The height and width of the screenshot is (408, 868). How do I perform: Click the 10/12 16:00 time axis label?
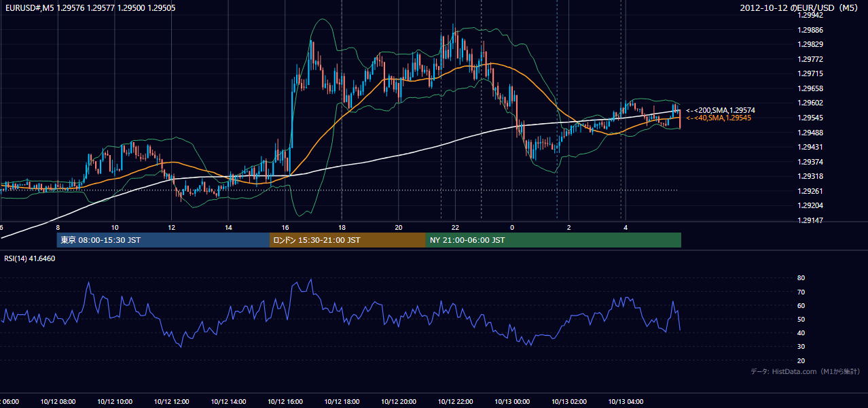tap(285, 401)
